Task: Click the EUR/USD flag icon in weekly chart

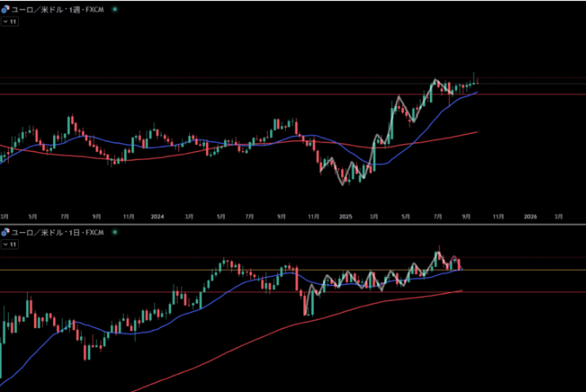Action: 5,10
